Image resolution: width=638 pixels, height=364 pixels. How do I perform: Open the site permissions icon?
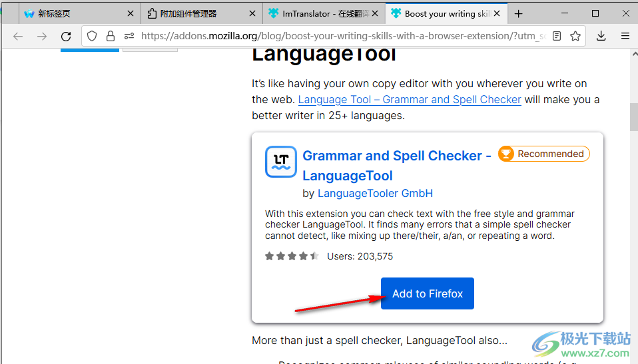click(129, 36)
